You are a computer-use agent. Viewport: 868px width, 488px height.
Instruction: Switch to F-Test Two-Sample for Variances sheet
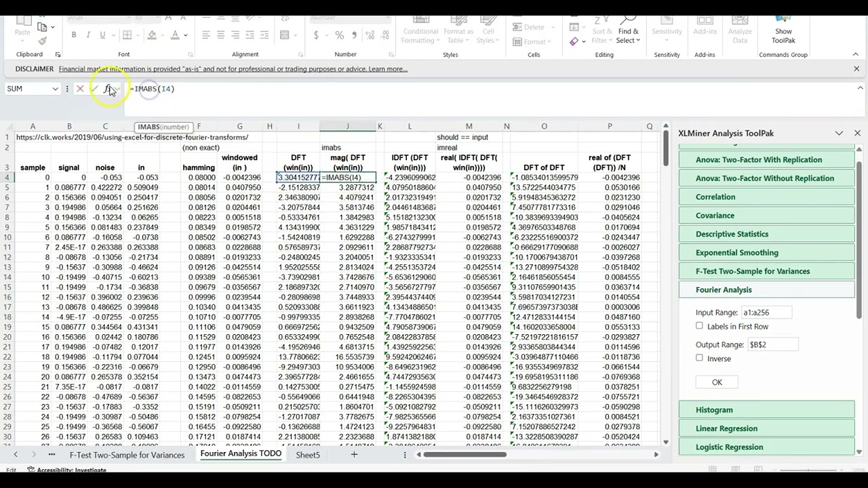pos(127,455)
